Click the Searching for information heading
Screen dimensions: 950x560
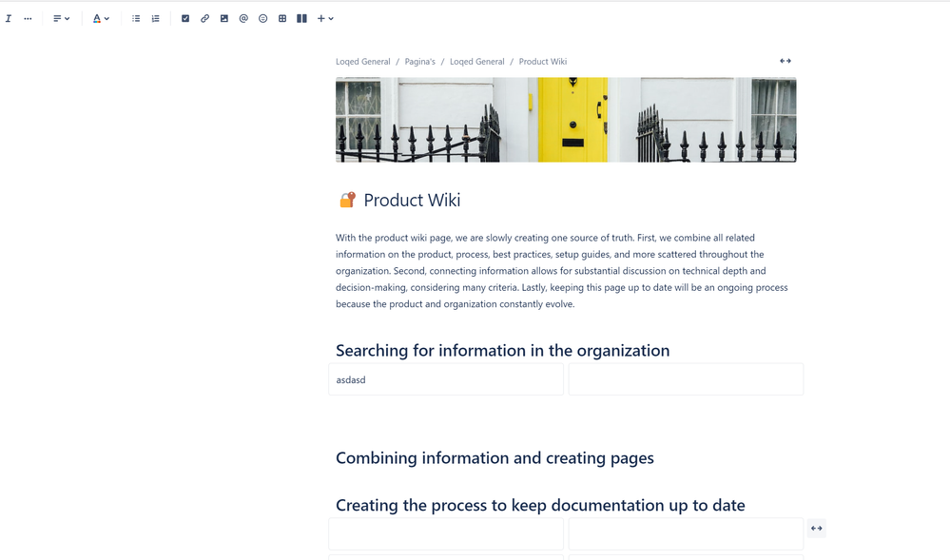coord(502,350)
